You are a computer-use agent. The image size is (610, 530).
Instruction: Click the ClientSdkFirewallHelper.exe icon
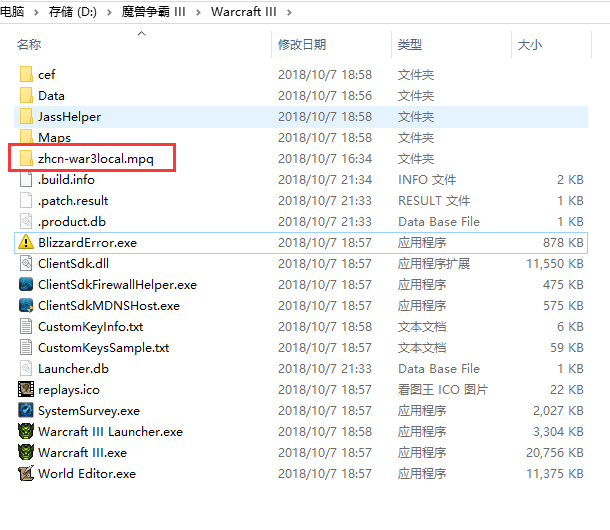point(26,284)
